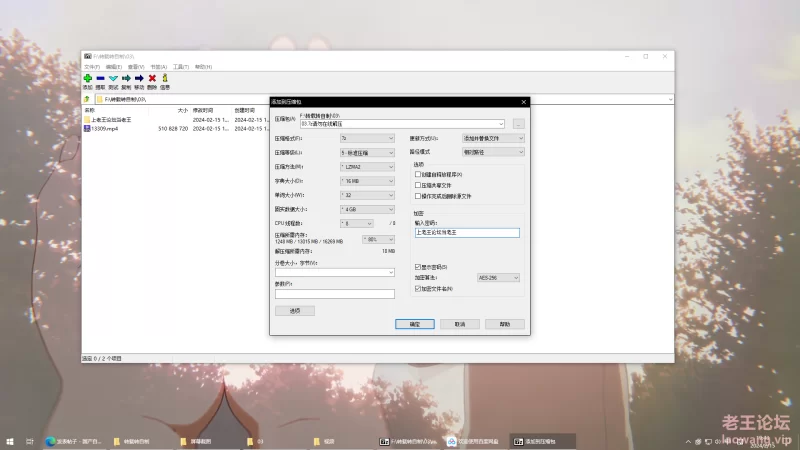The image size is (800, 450).
Task: Open the Tools (工具) menu
Action: (181, 67)
